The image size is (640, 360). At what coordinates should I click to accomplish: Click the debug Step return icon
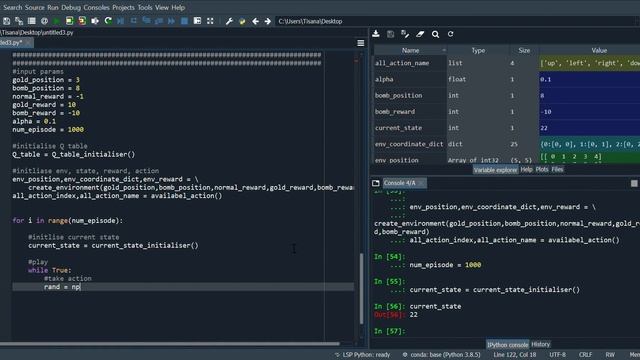[x=159, y=21]
